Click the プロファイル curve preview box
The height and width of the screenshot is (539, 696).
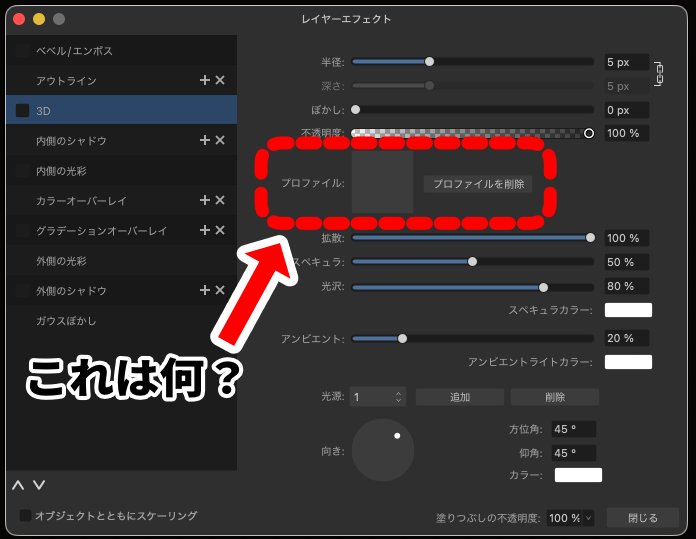(382, 182)
